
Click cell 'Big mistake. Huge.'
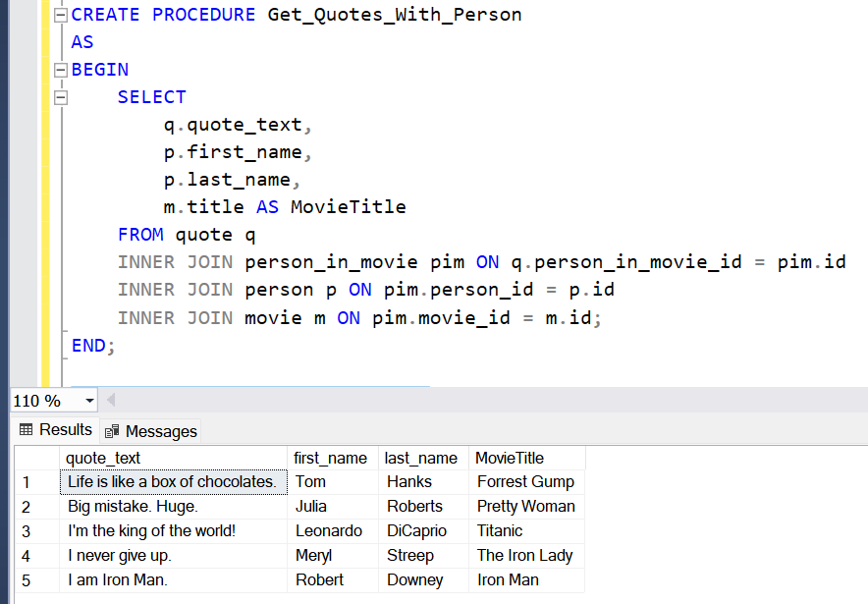coord(173,507)
